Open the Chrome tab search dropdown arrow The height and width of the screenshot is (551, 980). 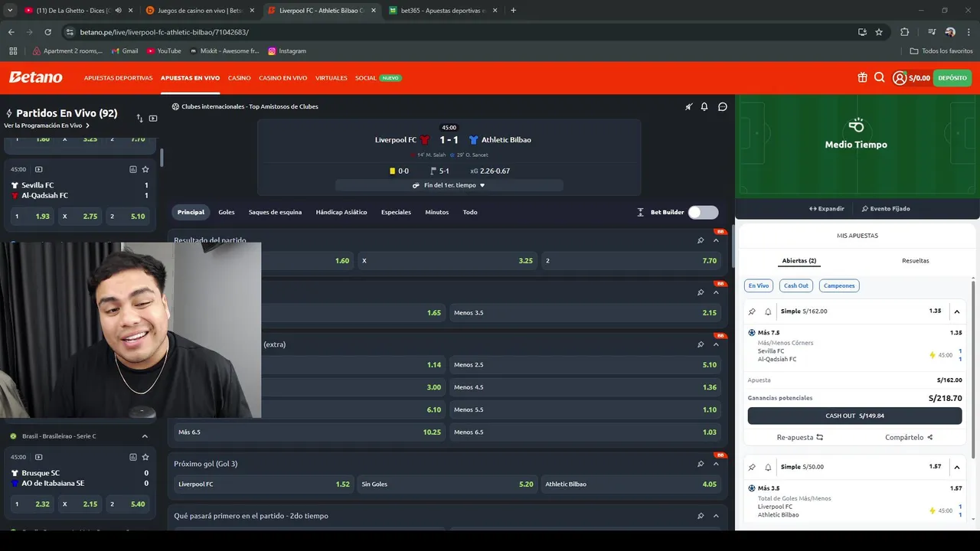click(10, 11)
